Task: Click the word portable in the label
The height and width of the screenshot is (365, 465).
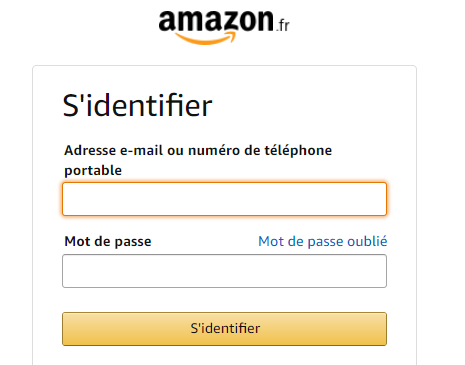Action: click(93, 171)
